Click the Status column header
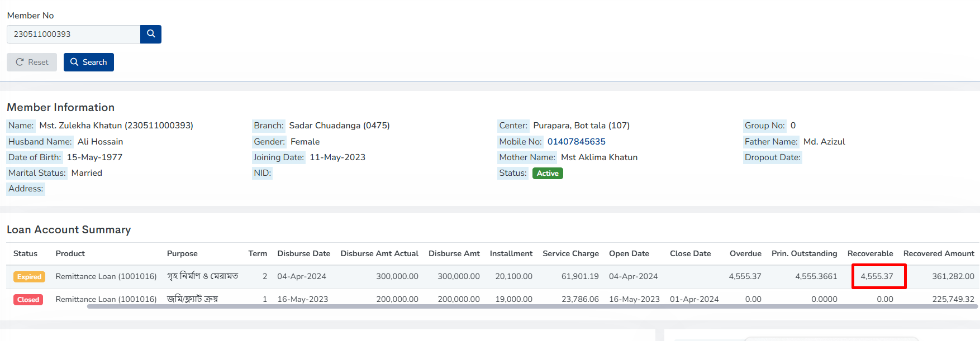Image resolution: width=980 pixels, height=341 pixels. [x=25, y=253]
